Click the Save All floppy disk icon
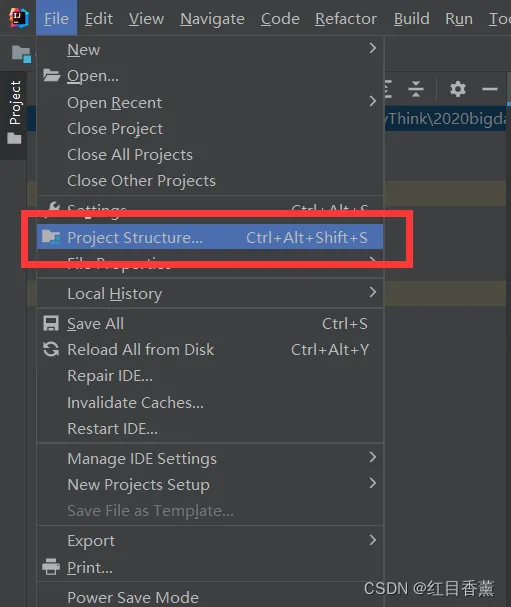Viewport: 511px width, 607px height. coord(51,324)
